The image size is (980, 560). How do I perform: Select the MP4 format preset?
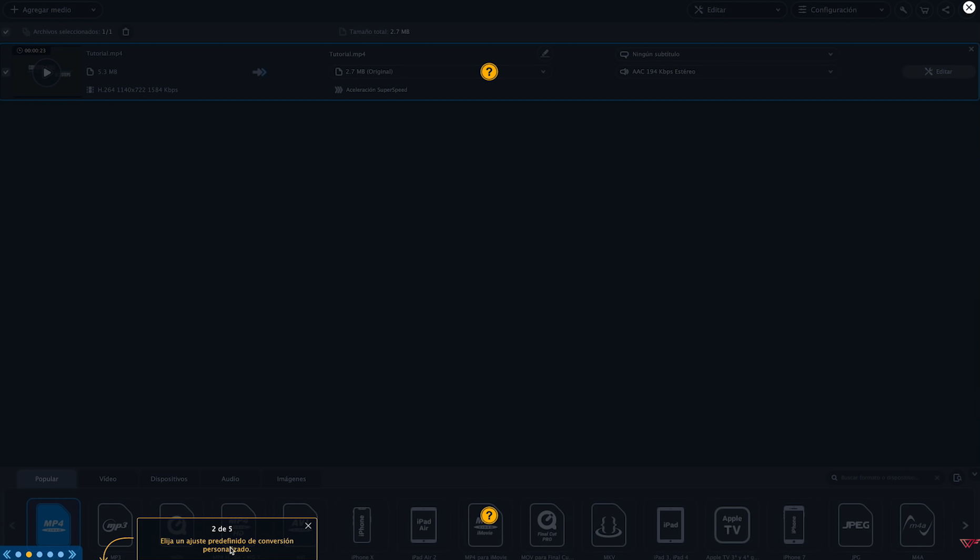click(53, 525)
